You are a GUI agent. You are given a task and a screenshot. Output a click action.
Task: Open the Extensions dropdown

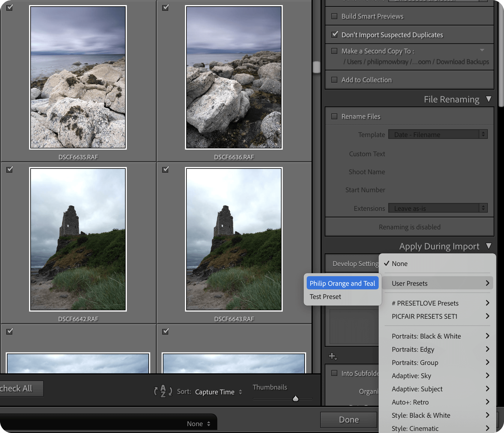tap(438, 208)
